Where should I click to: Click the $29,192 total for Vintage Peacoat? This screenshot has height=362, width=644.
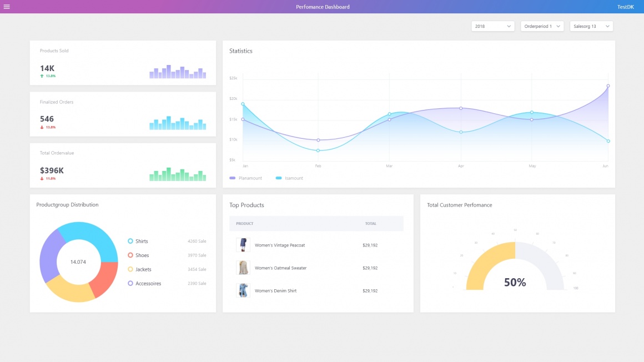pos(370,245)
